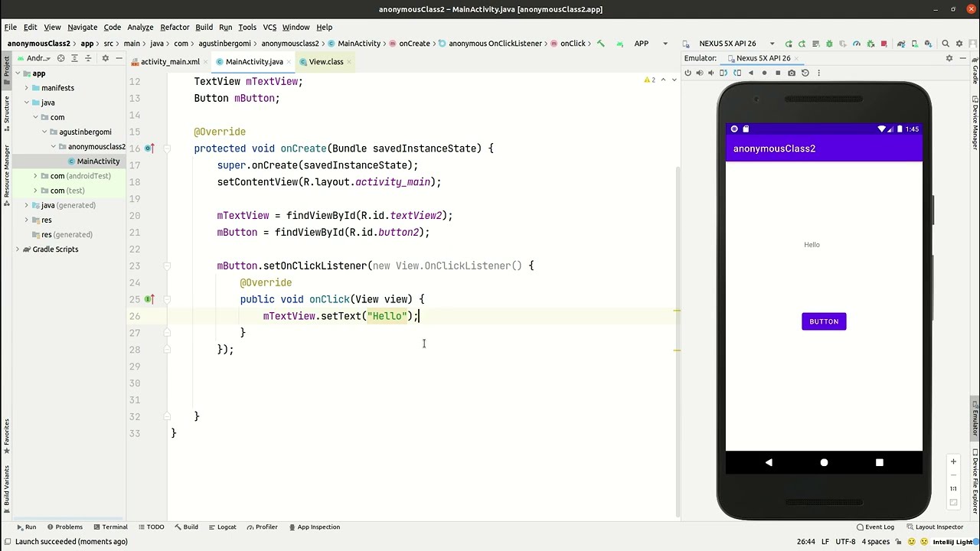Open the Terminal tool window

[x=109, y=527]
